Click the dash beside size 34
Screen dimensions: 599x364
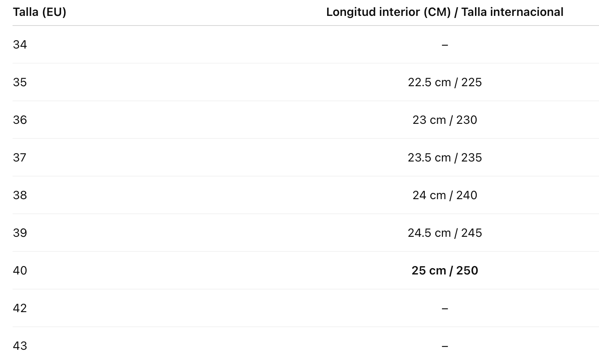pos(444,45)
